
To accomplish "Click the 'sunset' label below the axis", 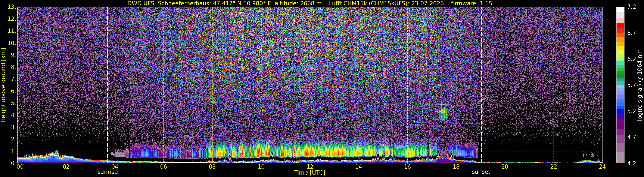I will 481,172.
